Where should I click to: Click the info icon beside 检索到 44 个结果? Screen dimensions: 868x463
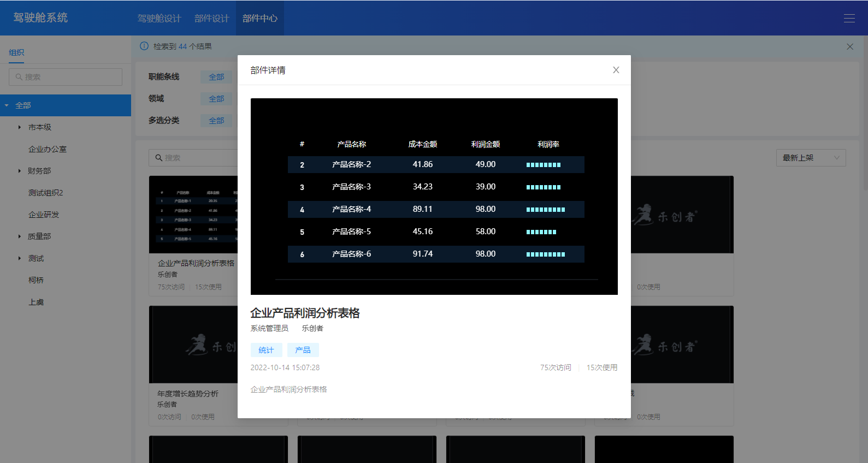[144, 46]
